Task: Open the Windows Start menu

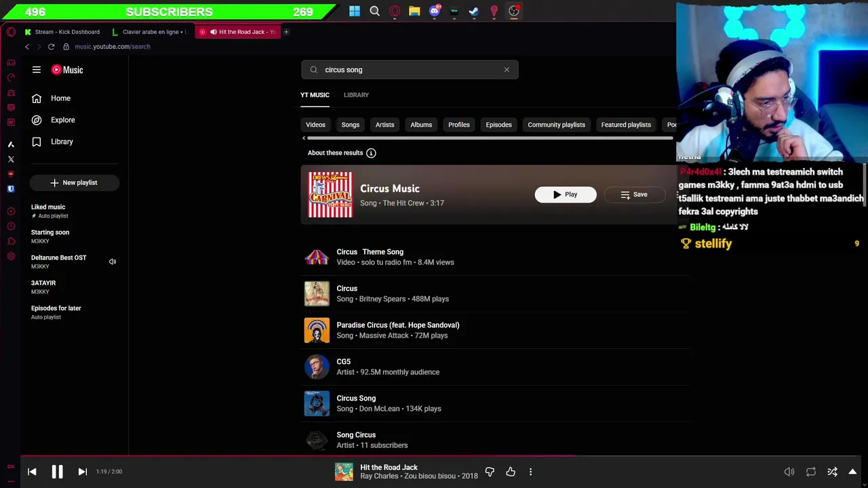Action: 355,11
